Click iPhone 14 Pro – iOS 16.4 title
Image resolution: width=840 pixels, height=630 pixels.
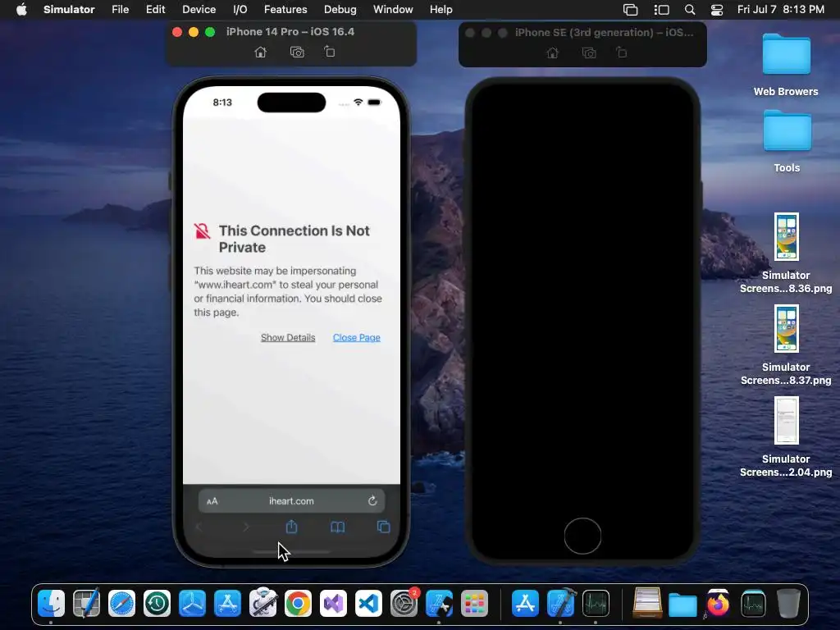[290, 32]
